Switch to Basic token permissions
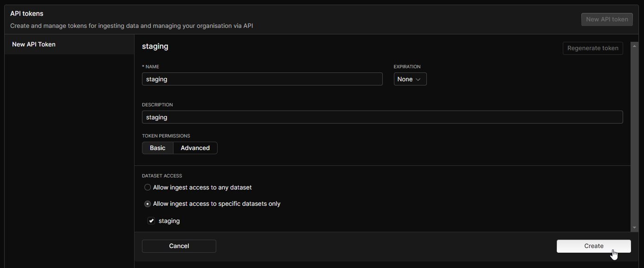644x268 pixels. point(157,148)
